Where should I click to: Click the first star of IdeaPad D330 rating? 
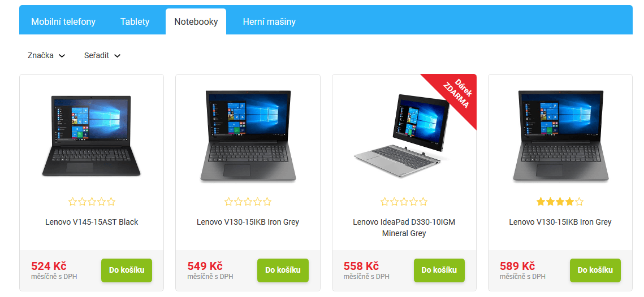coord(385,202)
